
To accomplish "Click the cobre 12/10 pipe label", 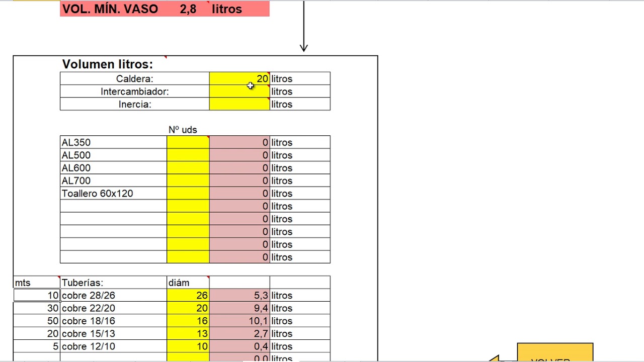I will [x=113, y=346].
